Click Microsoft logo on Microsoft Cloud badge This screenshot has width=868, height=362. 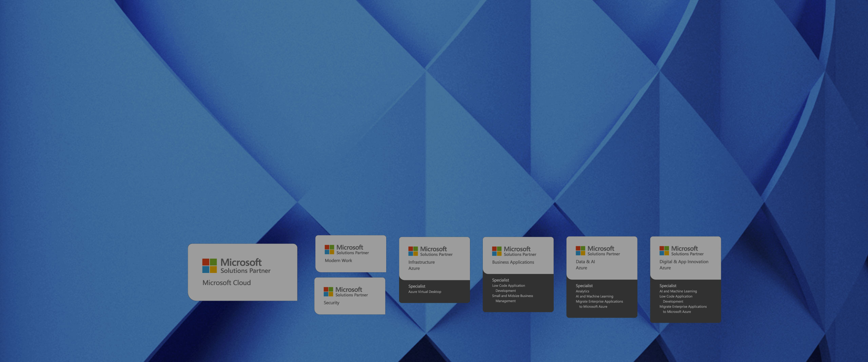[x=210, y=266]
